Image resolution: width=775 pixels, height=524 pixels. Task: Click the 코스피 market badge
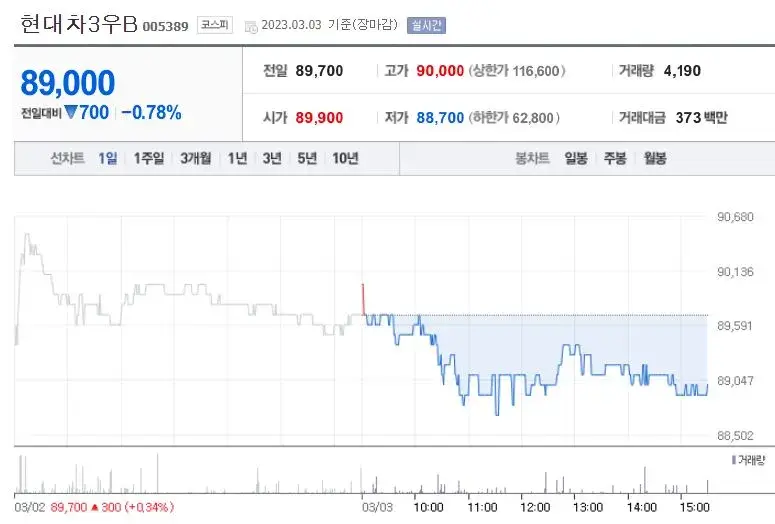click(x=215, y=25)
